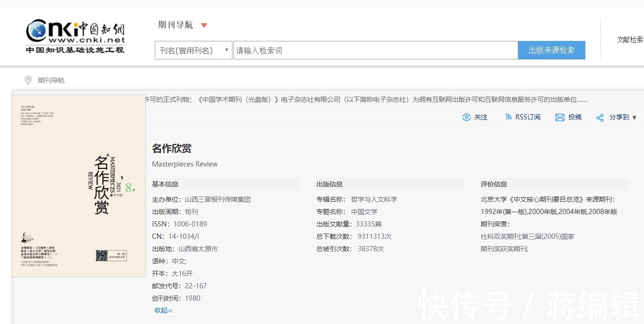Click the envelope 投稿 icon
The image size is (644, 324).
click(560, 117)
